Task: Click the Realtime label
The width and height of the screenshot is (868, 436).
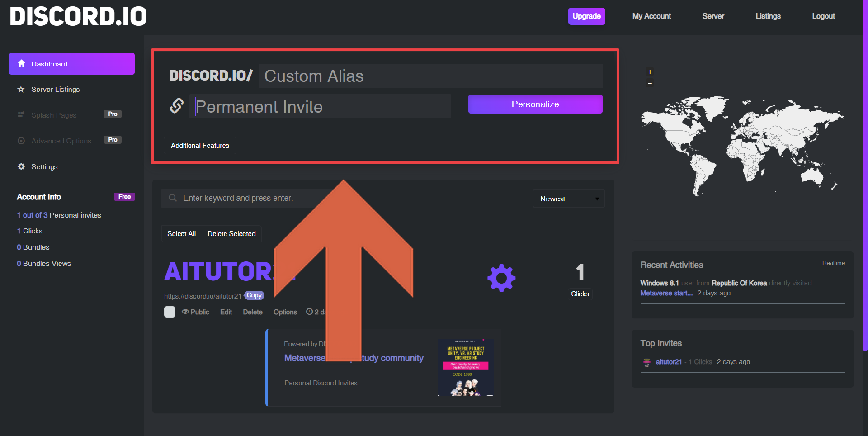Action: point(833,263)
